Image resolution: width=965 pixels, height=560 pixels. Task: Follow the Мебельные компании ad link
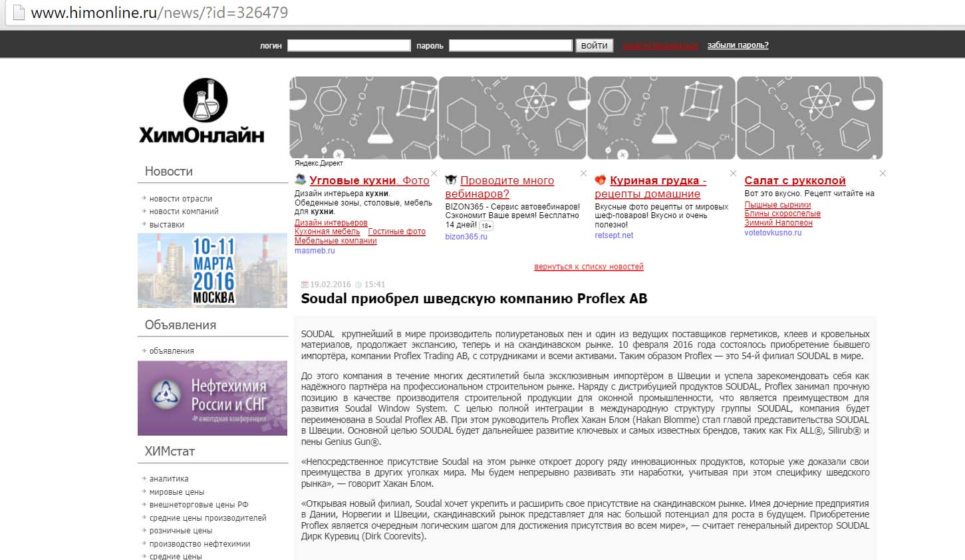(x=336, y=241)
